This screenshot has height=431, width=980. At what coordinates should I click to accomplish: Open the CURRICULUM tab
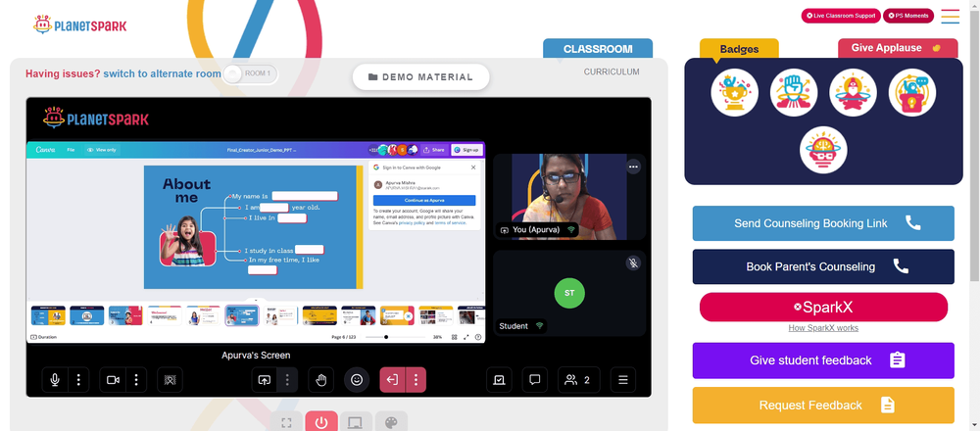click(612, 72)
